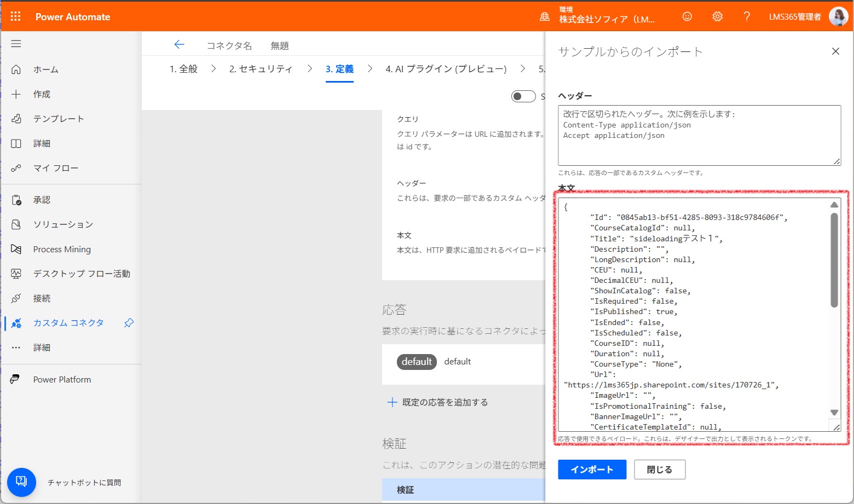Click the 接続 plug icon
This screenshot has width=854, height=504.
[x=16, y=298]
